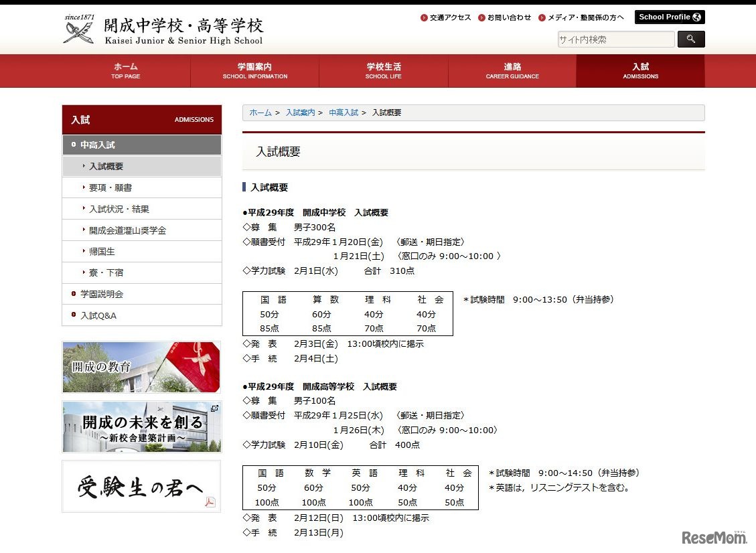Open the 交通アクセス link

point(451,17)
